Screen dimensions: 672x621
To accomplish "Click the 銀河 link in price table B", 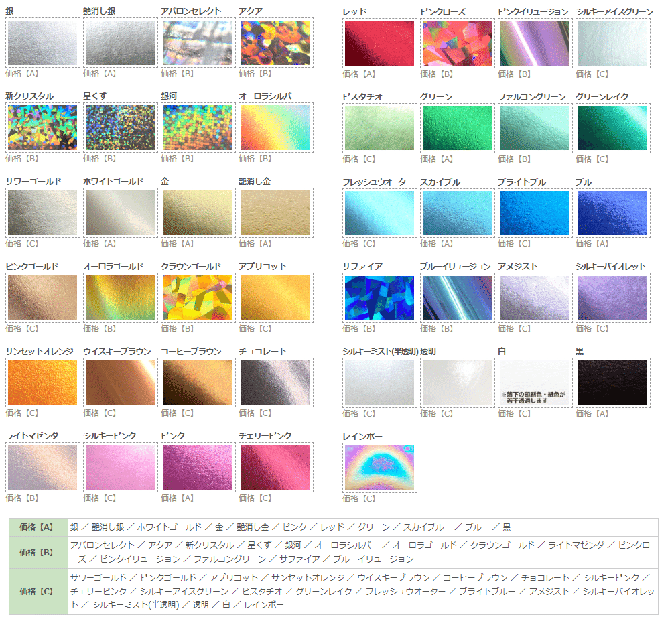I will click(x=295, y=547).
